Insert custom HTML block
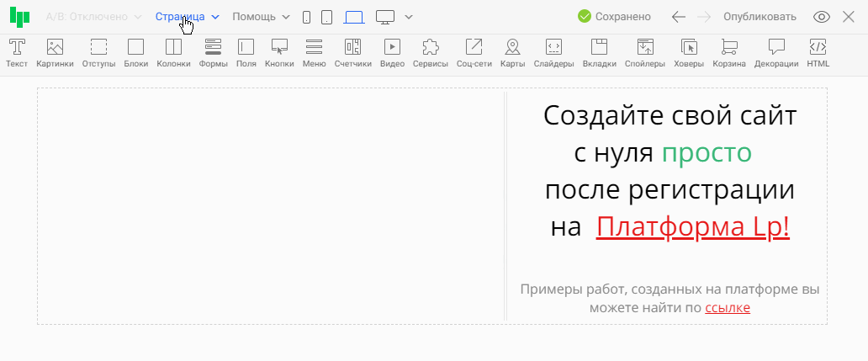The width and height of the screenshot is (868, 361). pyautogui.click(x=818, y=53)
